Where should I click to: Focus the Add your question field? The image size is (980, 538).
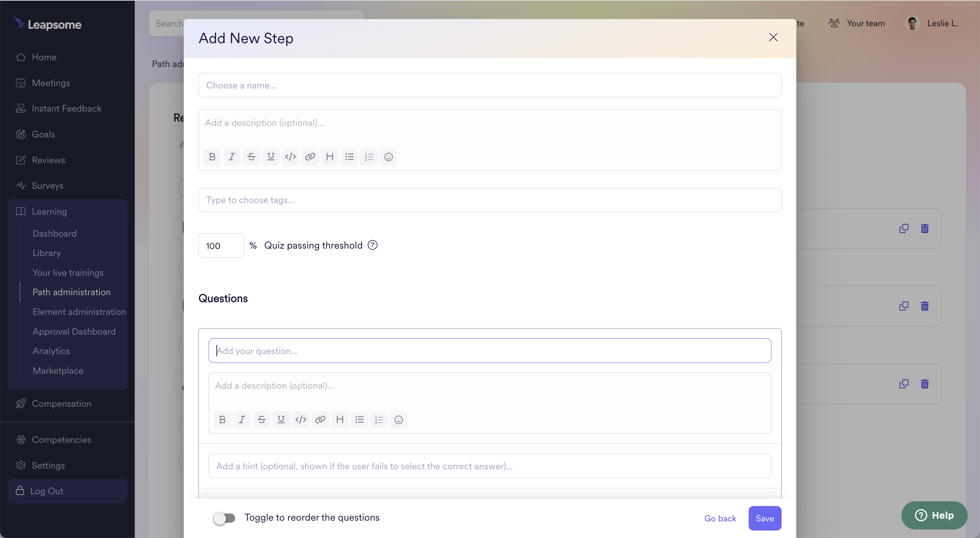tap(490, 351)
